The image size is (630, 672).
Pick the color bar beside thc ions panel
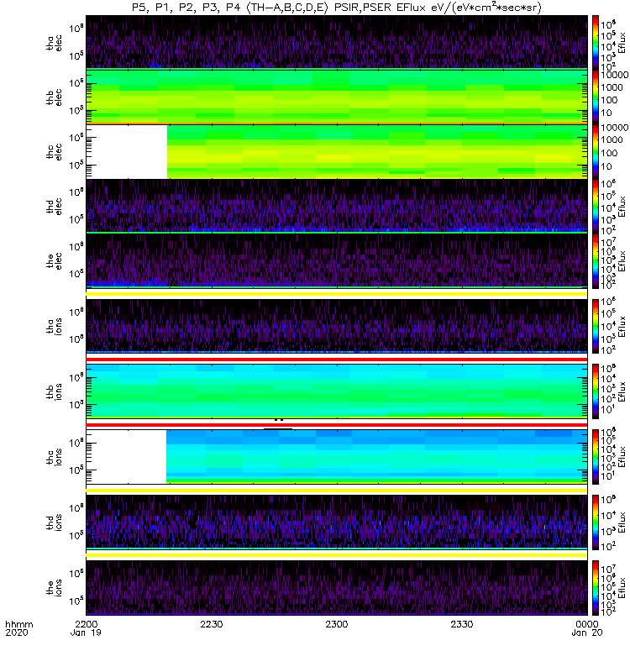pyautogui.click(x=596, y=457)
